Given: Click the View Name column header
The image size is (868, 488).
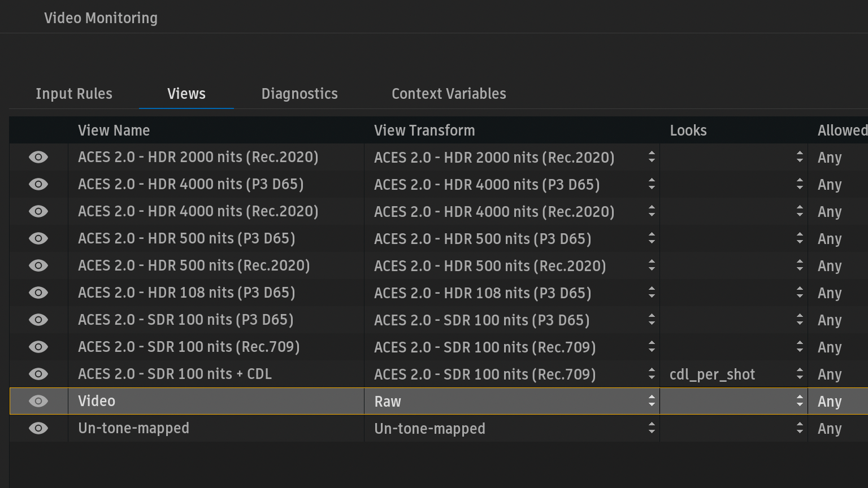Looking at the screenshot, I should tap(114, 130).
